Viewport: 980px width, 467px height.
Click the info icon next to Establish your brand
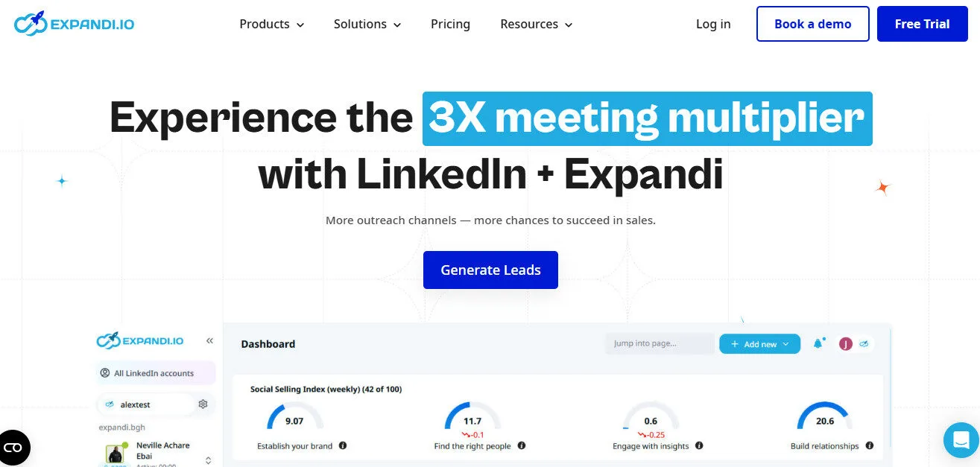pos(342,445)
